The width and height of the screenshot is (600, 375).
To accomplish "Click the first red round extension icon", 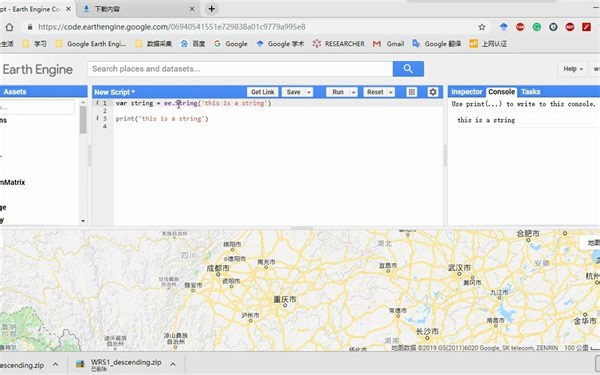I will pyautogui.click(x=520, y=27).
